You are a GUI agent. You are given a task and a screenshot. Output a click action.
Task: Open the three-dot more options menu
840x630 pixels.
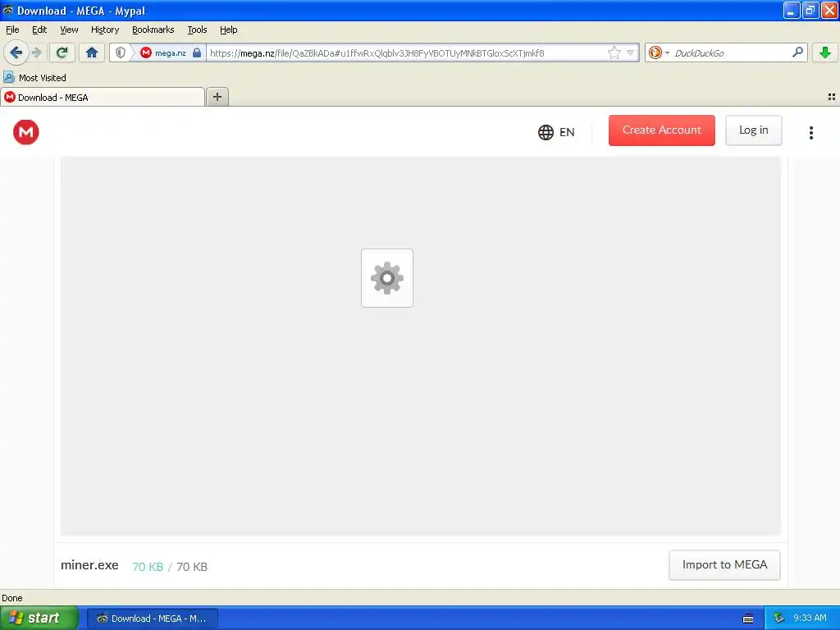[x=811, y=132]
